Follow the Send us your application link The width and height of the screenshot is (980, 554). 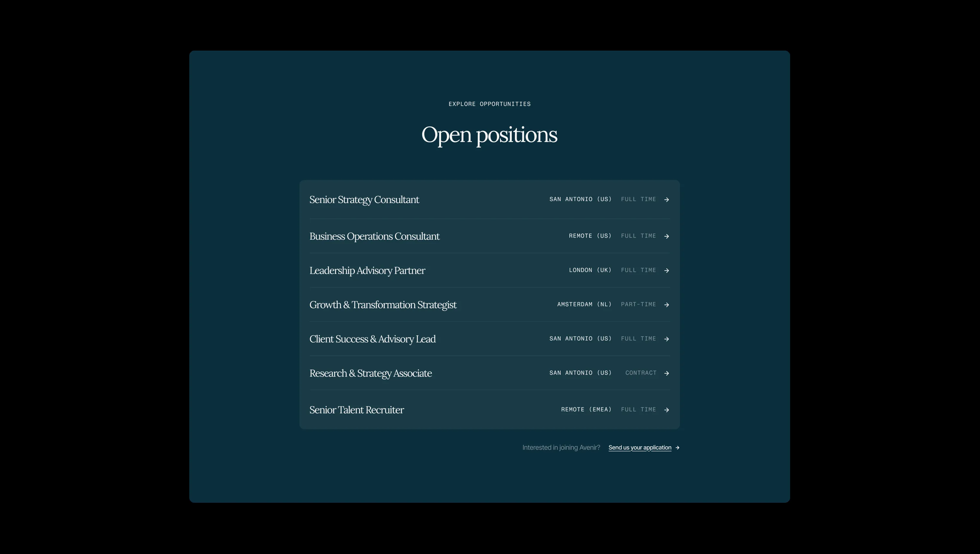click(x=640, y=448)
